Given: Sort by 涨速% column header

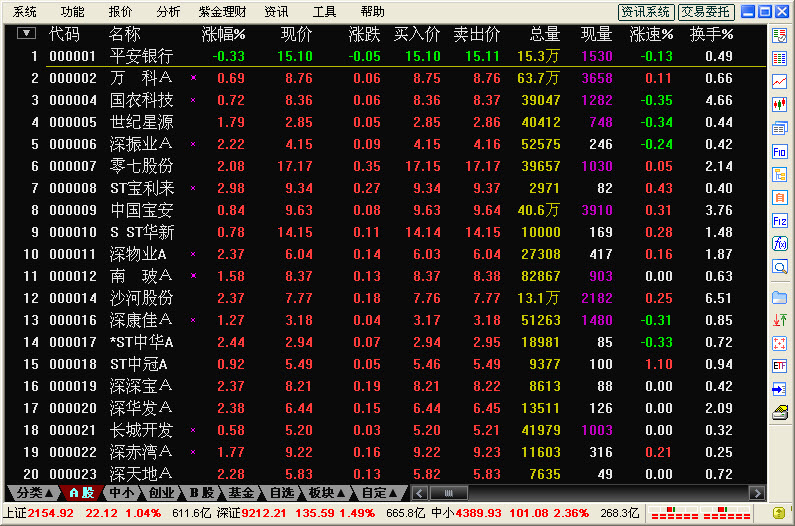Looking at the screenshot, I should [x=652, y=34].
